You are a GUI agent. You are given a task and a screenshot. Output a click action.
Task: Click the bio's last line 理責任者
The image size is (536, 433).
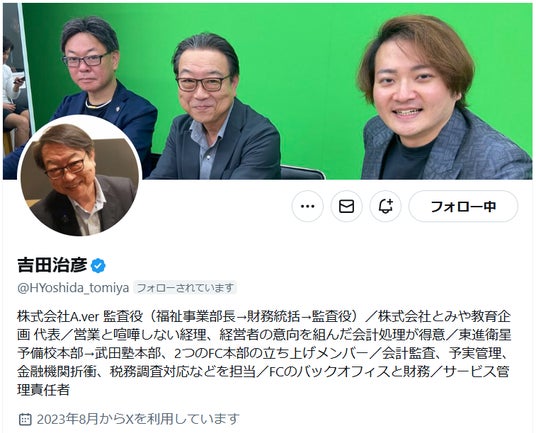43,390
